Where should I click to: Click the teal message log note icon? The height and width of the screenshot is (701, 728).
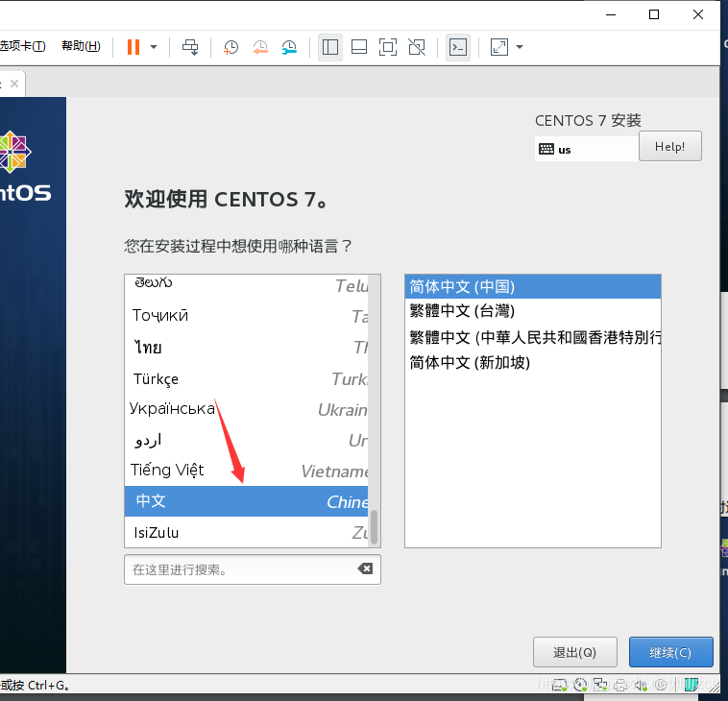[692, 685]
